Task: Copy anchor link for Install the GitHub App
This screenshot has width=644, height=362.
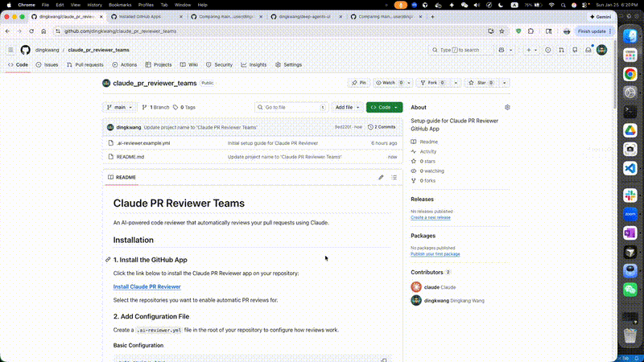Action: [x=108, y=259]
